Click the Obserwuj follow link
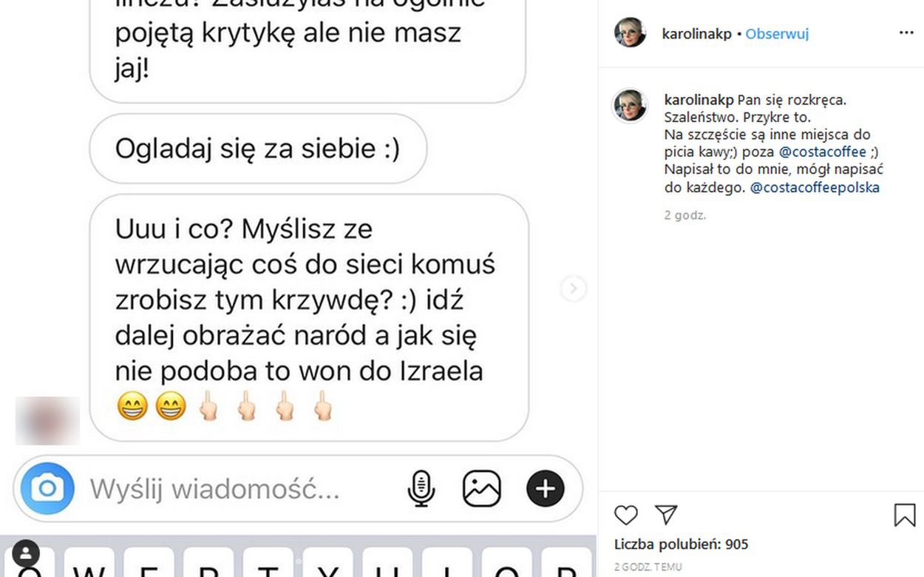This screenshot has width=924, height=577. 777,34
